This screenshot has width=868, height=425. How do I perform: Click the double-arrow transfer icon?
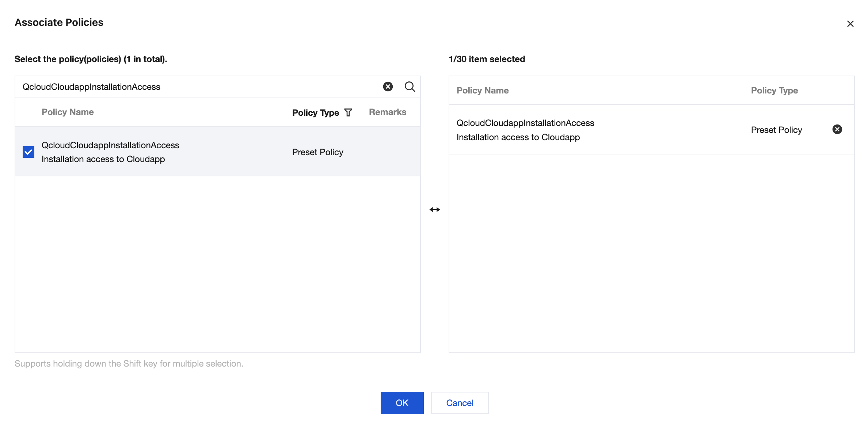[434, 210]
